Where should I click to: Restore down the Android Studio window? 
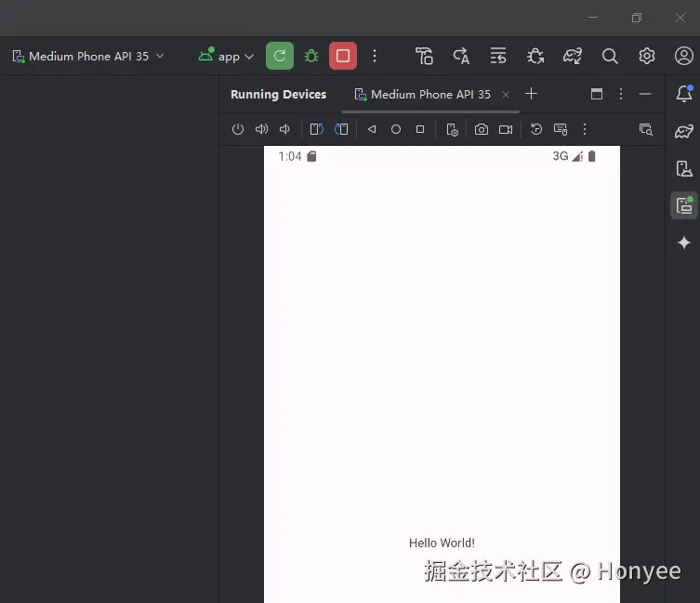coord(637,18)
